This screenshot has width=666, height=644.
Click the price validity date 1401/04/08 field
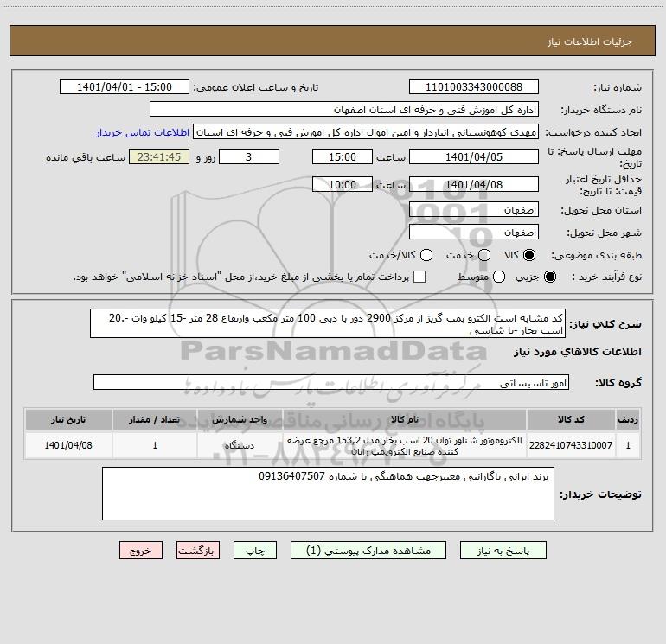474,185
